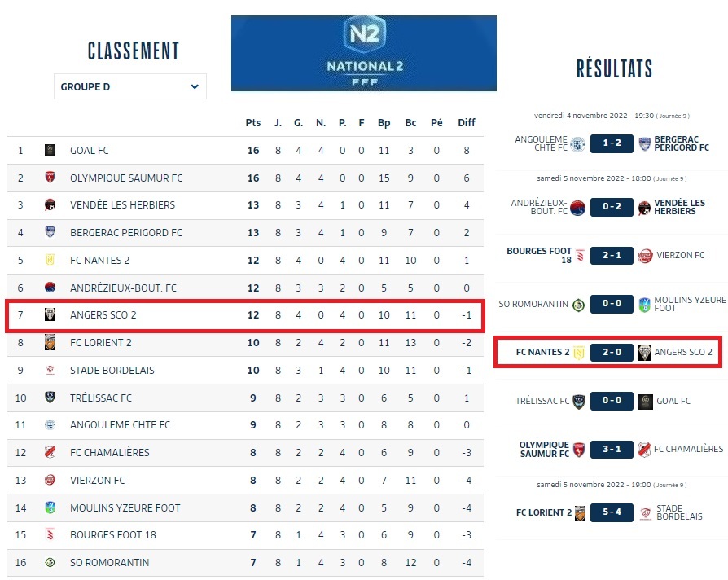Open the Bergerac Perigord FC team link
This screenshot has height=580, width=728.
(x=126, y=233)
